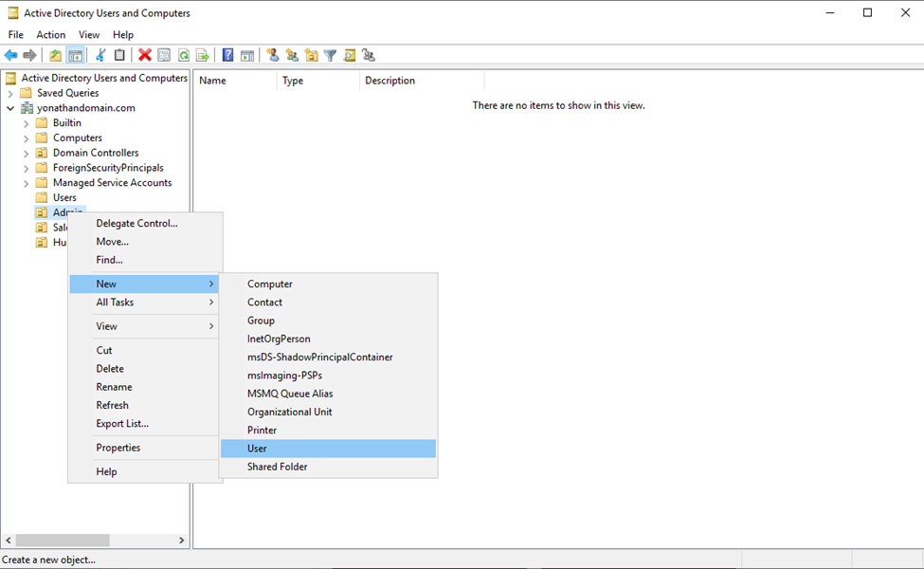924x569 pixels.
Task: Open Properties via toolbar icon
Action: 164,55
